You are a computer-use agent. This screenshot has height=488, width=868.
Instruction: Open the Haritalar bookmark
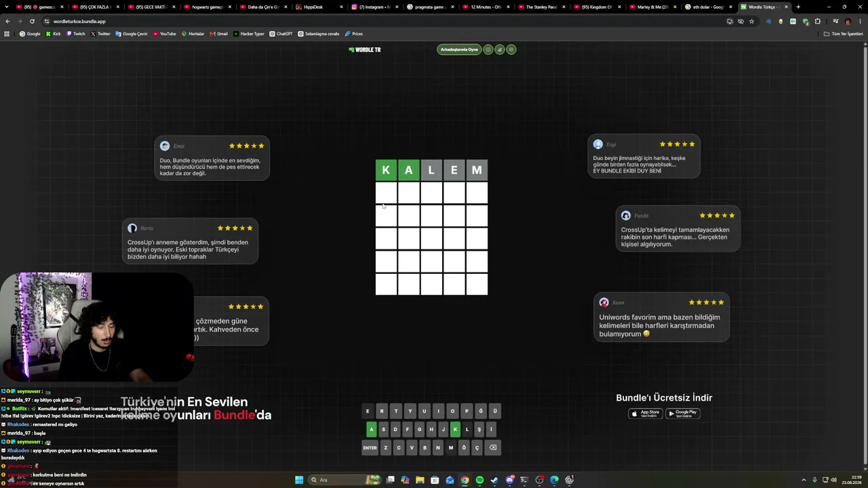tap(193, 34)
